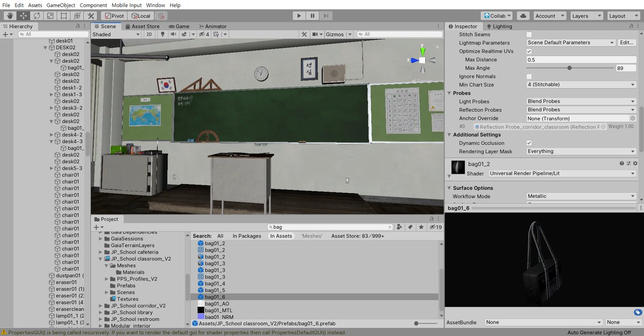
Task: Open Min Chart Size dropdown
Action: 581,85
